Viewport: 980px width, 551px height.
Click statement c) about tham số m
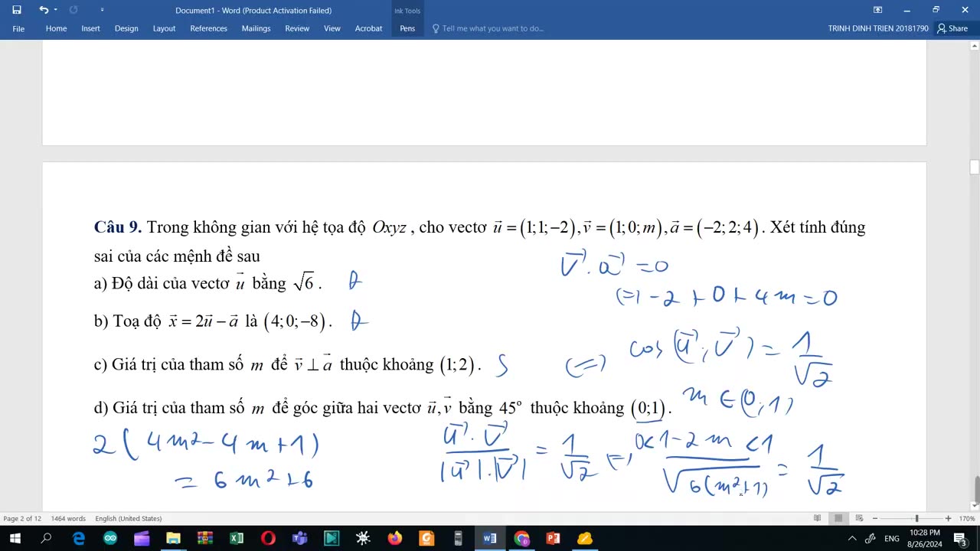(x=288, y=365)
